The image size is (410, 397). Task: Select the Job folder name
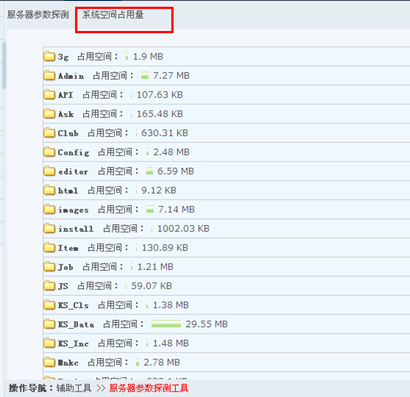pos(65,267)
